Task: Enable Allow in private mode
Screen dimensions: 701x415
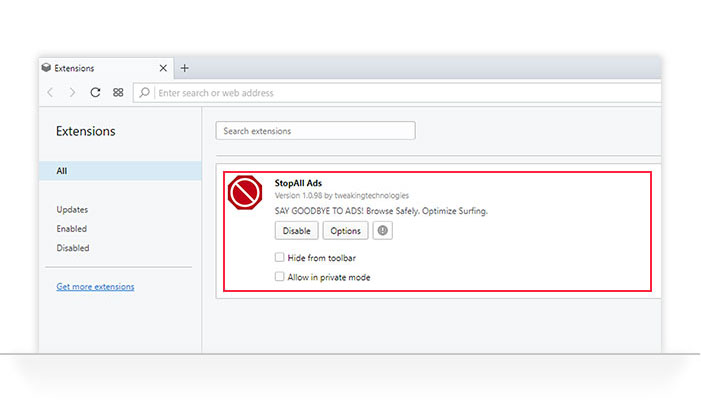Action: pos(279,276)
